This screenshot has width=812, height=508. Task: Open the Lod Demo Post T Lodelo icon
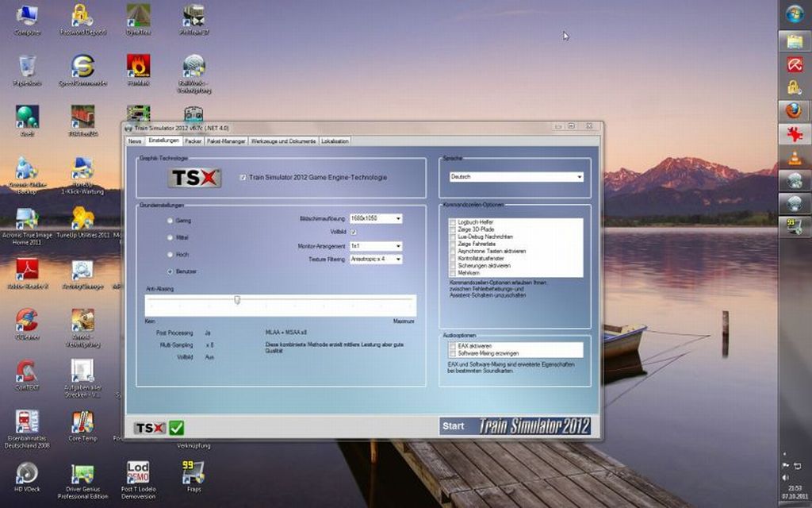click(x=138, y=481)
